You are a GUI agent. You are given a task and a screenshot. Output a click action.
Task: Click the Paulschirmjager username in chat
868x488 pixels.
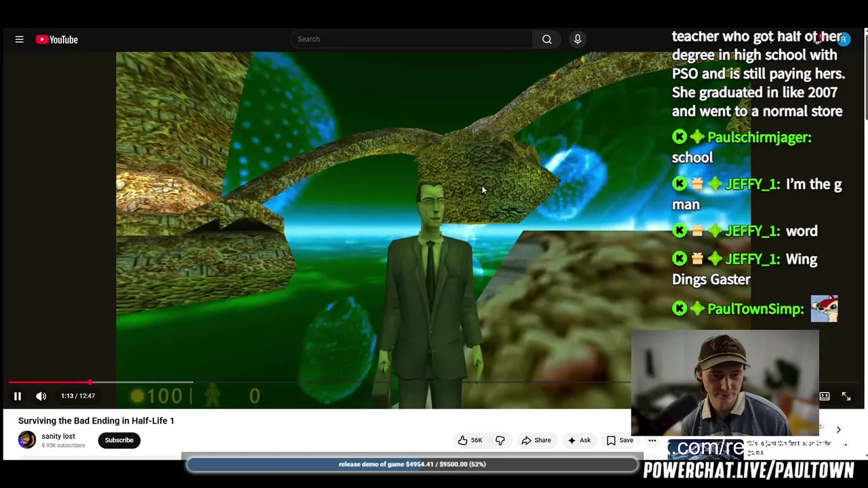pos(759,138)
